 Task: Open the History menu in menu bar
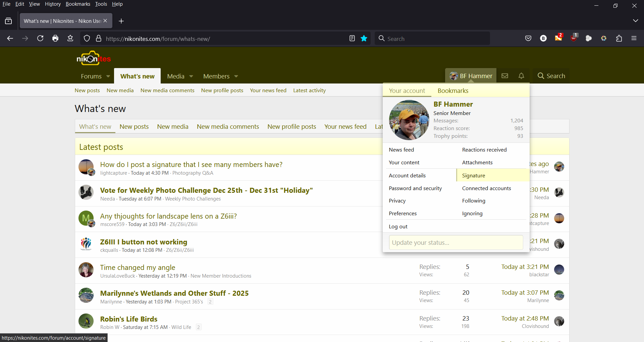click(x=53, y=4)
